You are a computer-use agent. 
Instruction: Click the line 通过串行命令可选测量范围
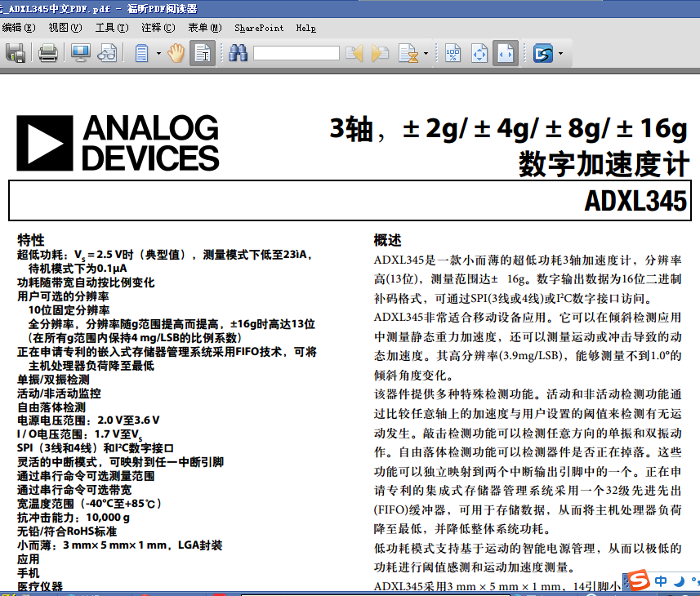point(86,476)
